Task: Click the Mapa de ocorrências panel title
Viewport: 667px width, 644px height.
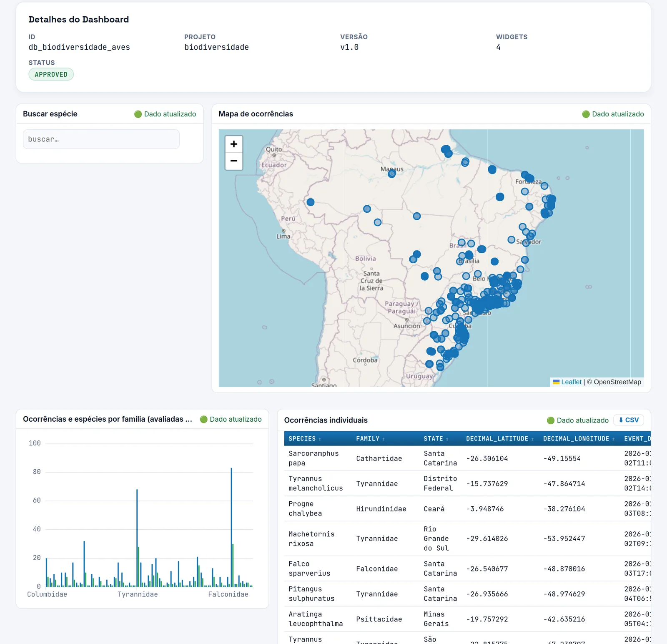Action: coord(256,114)
